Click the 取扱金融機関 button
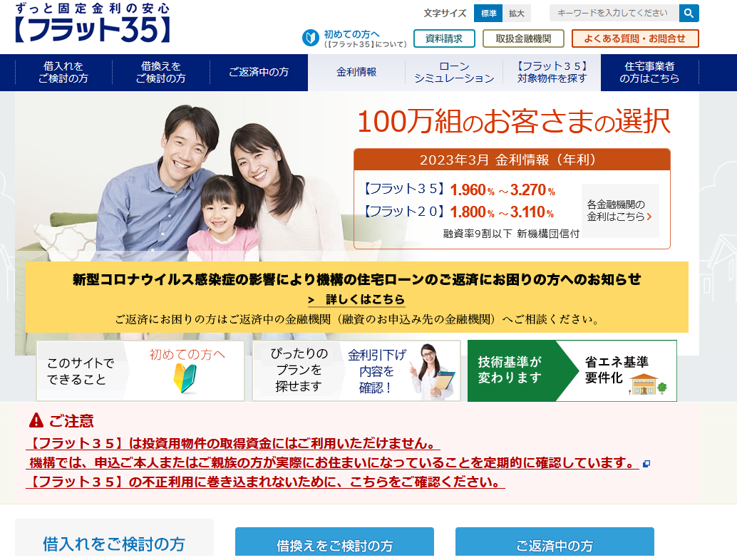 523,38
